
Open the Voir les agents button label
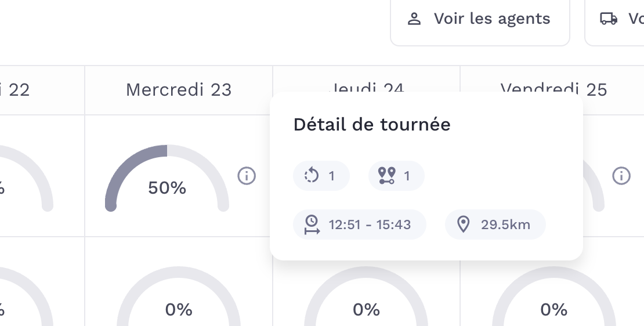pyautogui.click(x=492, y=19)
